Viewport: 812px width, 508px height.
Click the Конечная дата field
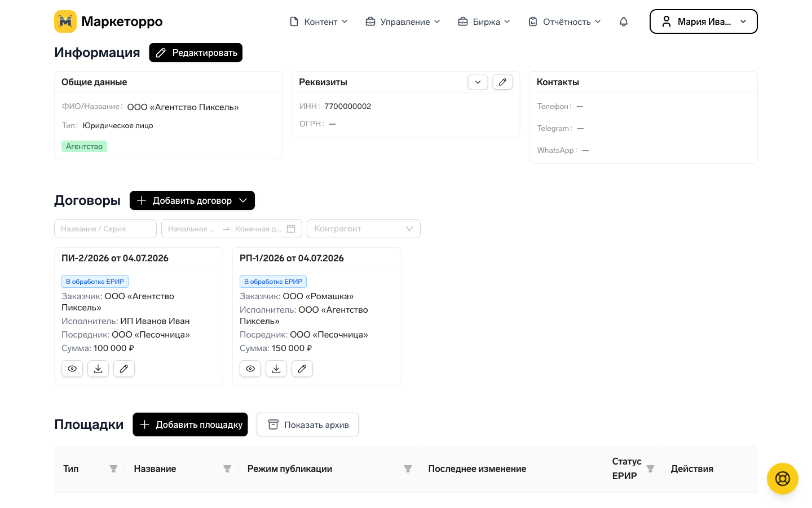[258, 229]
